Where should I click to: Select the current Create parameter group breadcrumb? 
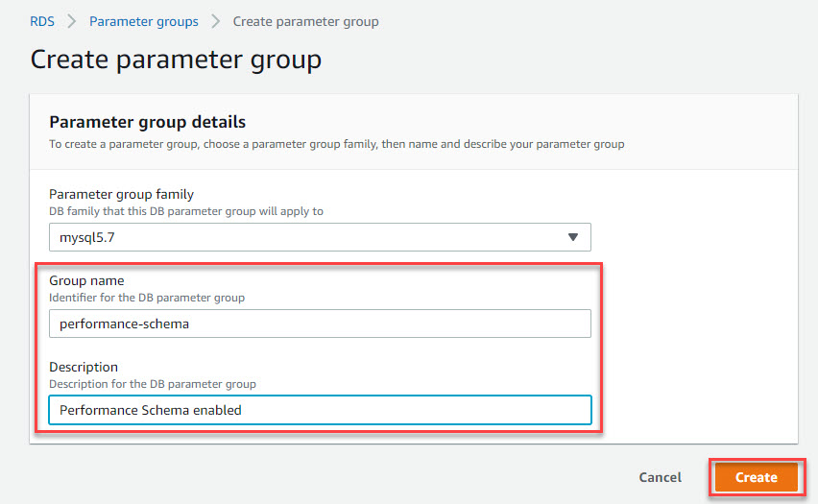tap(305, 21)
